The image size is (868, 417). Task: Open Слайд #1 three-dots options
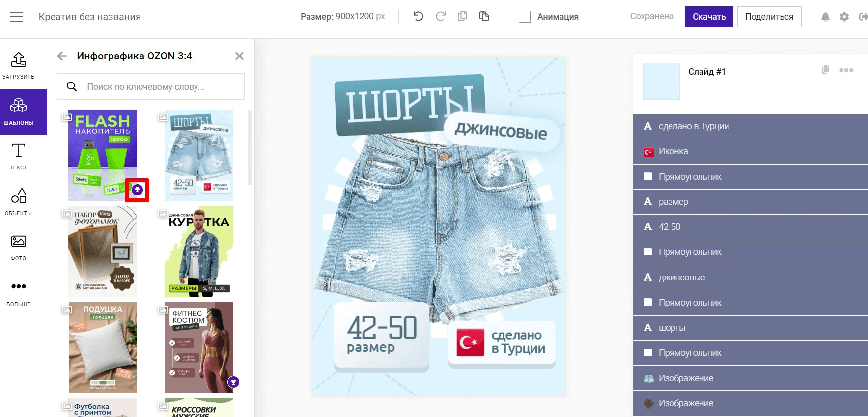click(846, 70)
